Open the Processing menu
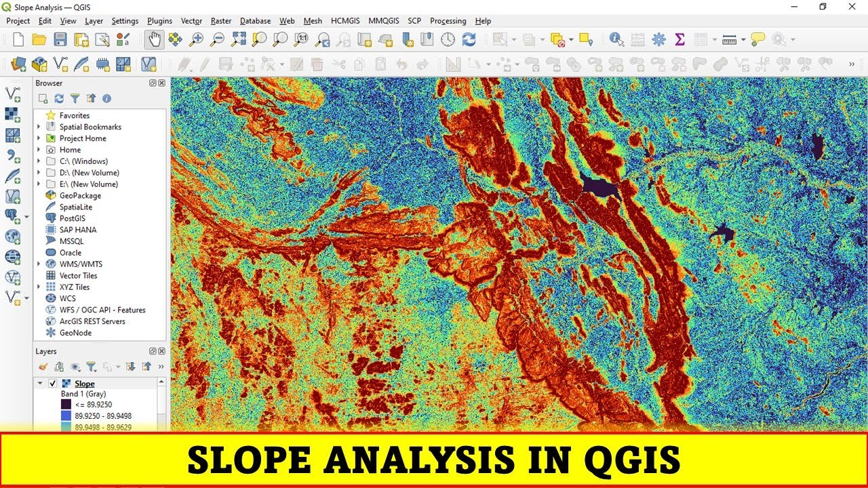 click(448, 21)
